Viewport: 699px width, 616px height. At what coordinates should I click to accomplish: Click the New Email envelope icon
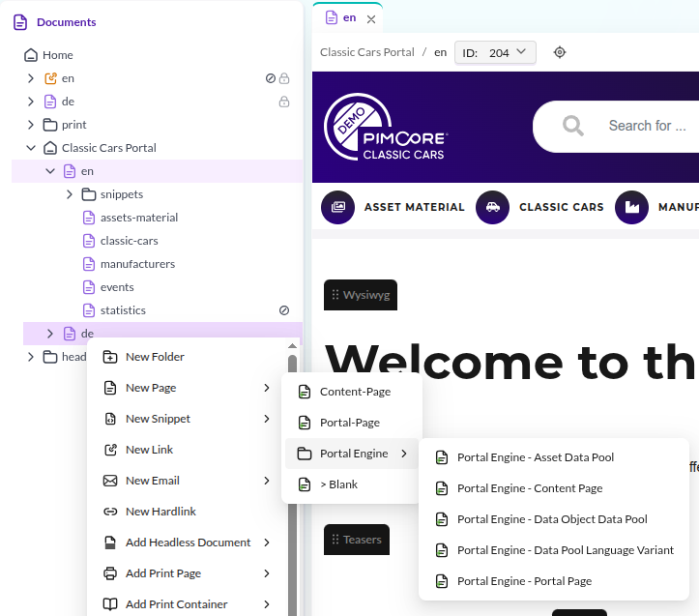coord(110,481)
